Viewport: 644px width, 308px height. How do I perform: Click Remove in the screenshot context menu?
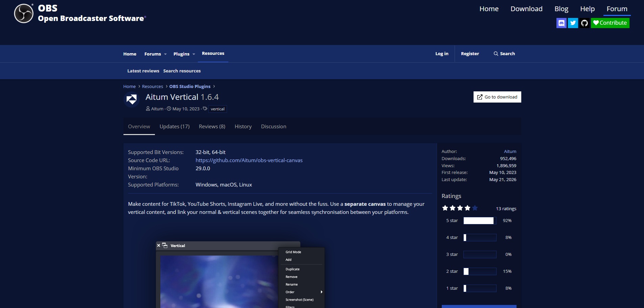pyautogui.click(x=291, y=277)
